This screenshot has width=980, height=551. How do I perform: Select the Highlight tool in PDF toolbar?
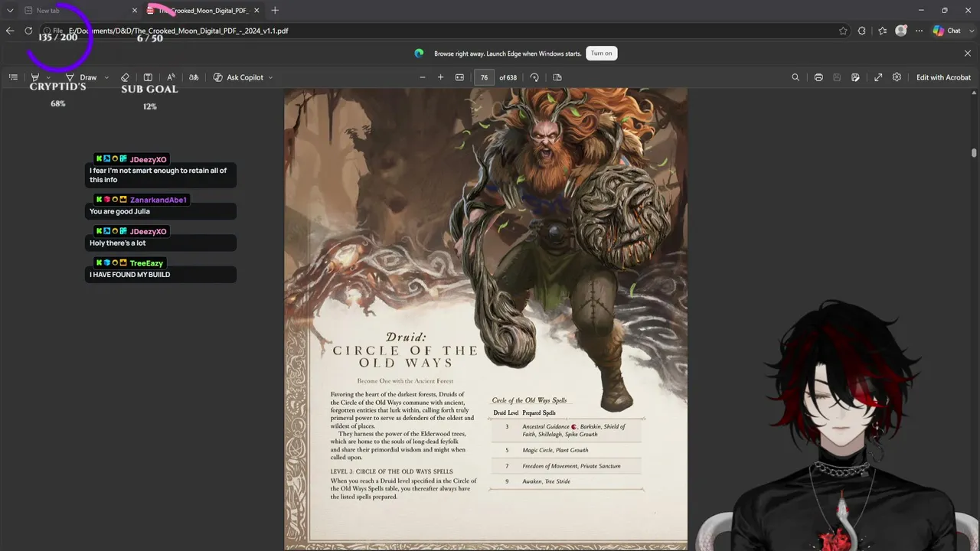(x=34, y=77)
